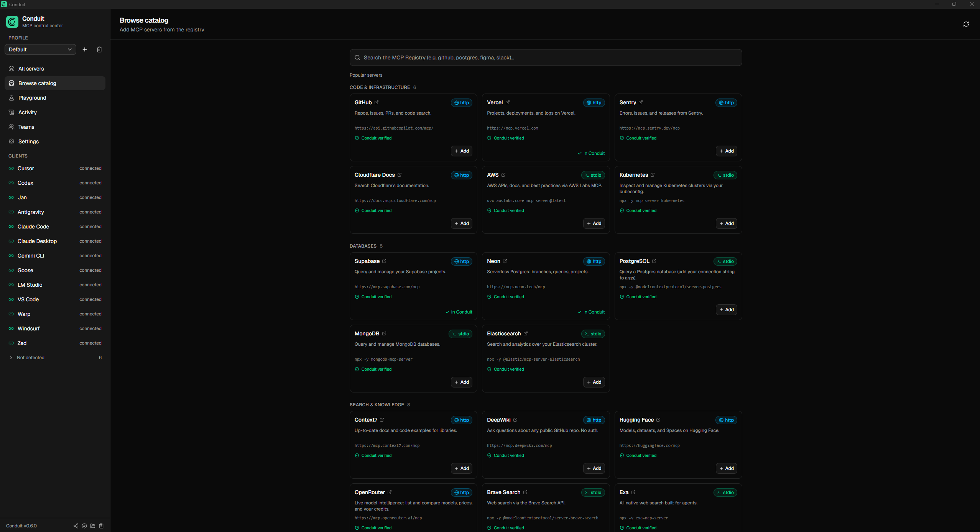Viewport: 980px width, 532px height.
Task: Add a new profile with the plus icon
Action: 85,49
